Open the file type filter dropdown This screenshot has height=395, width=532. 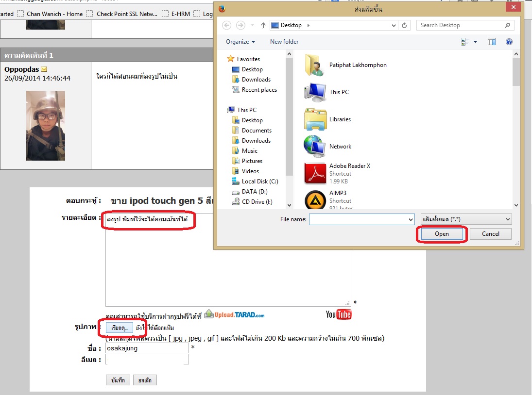(x=466, y=219)
